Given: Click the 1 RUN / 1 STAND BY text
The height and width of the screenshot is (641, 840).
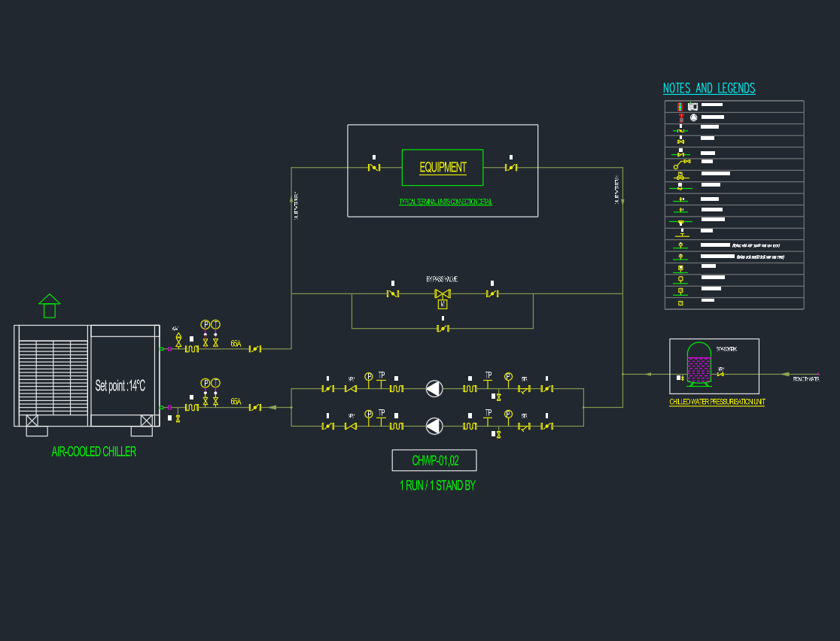Looking at the screenshot, I should pos(437,486).
